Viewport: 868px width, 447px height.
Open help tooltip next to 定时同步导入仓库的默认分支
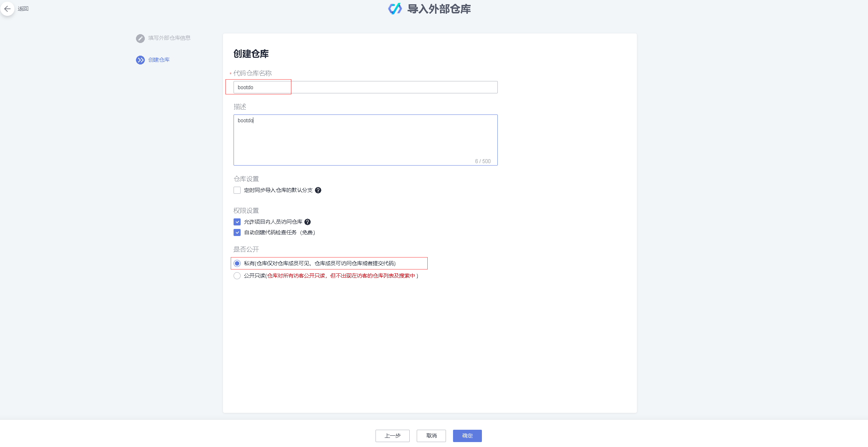[x=318, y=190]
